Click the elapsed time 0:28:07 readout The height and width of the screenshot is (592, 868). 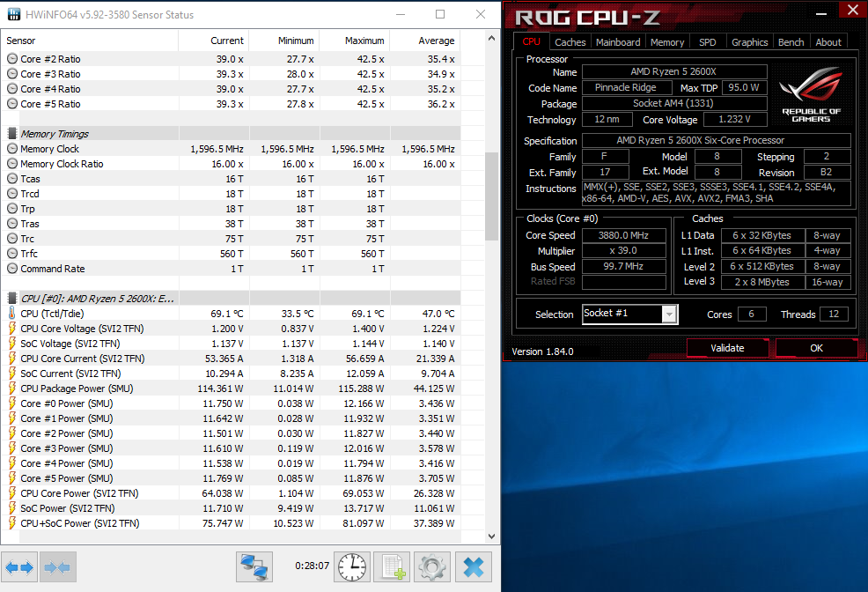point(312,566)
